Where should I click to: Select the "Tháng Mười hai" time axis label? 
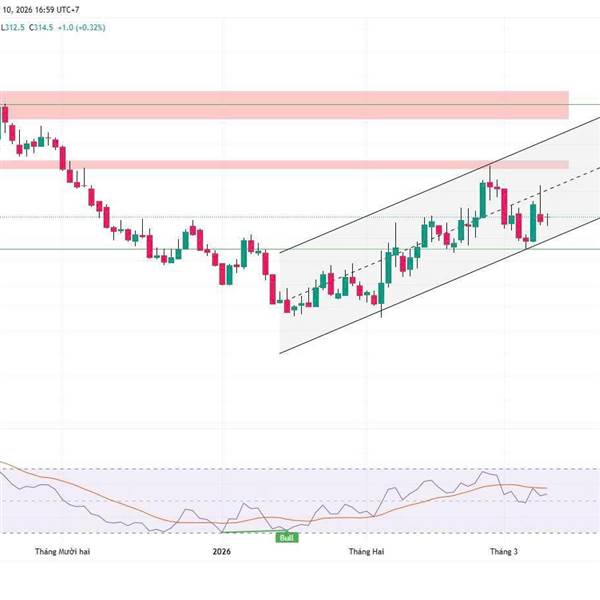coord(63,551)
